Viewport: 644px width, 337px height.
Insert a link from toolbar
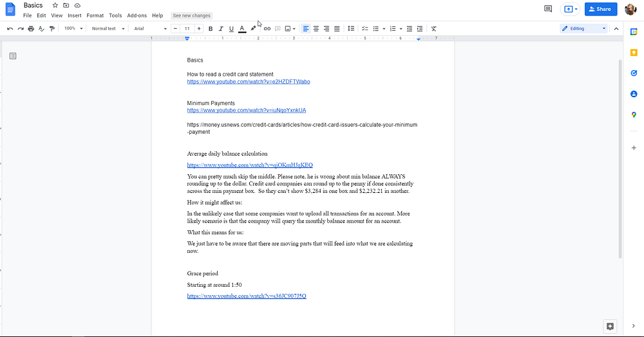tap(267, 29)
